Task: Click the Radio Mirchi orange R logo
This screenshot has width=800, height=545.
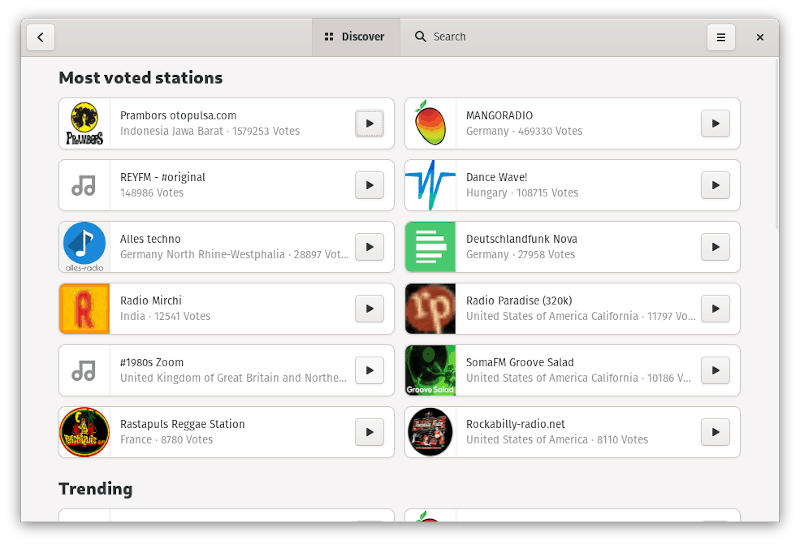Action: pyautogui.click(x=84, y=309)
